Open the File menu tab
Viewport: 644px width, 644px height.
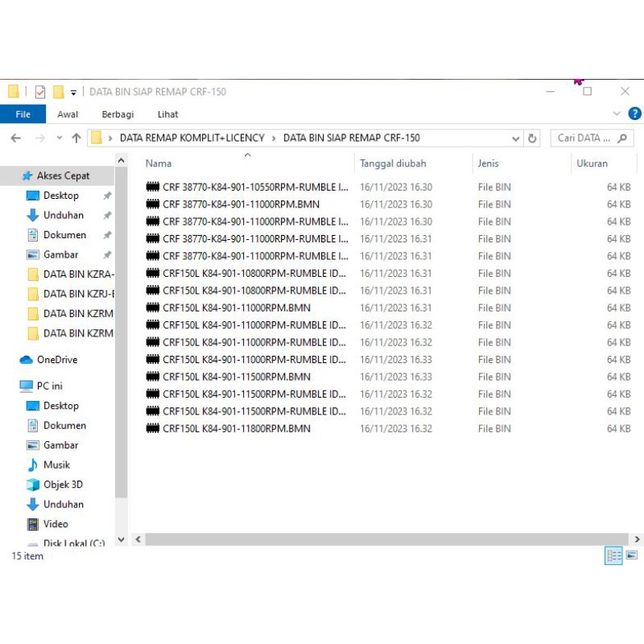tap(23, 114)
